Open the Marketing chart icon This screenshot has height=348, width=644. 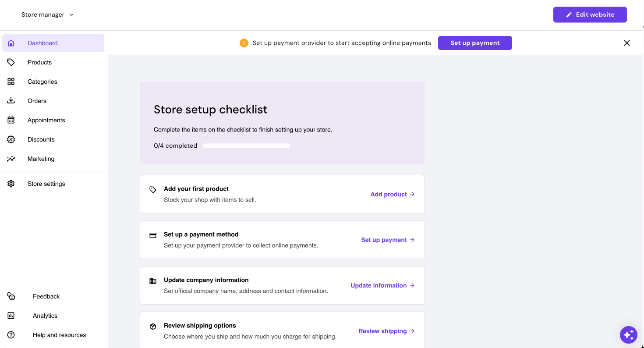pyautogui.click(x=11, y=158)
